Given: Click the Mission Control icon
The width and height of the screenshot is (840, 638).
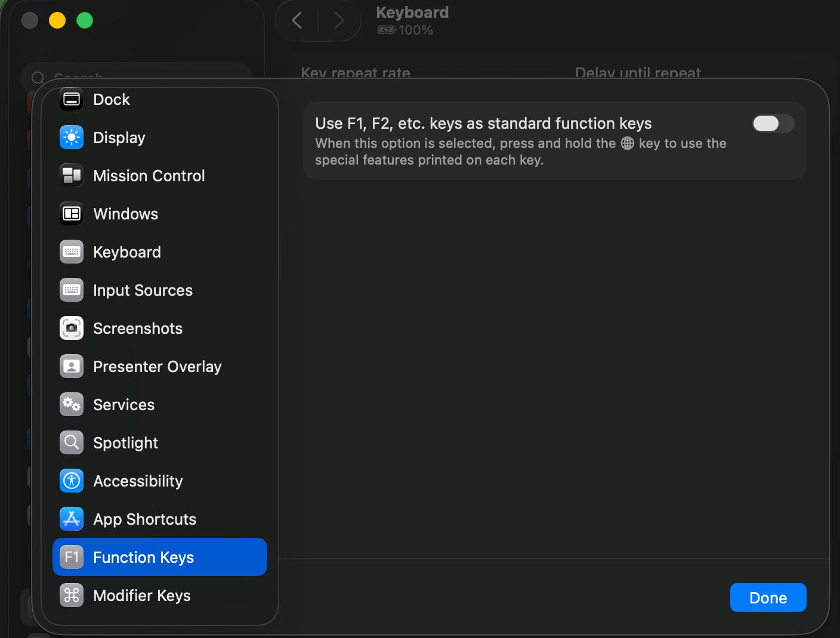Looking at the screenshot, I should [72, 176].
